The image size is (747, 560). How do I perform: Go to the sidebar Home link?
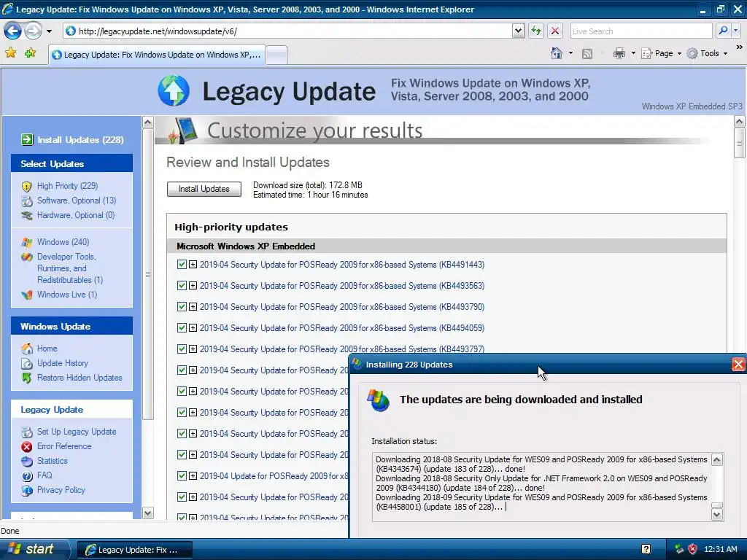[47, 349]
